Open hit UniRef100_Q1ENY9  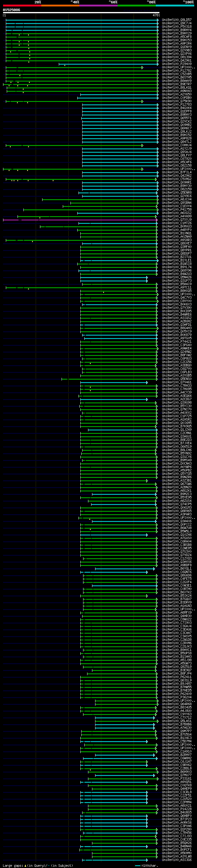[x=176, y=47]
